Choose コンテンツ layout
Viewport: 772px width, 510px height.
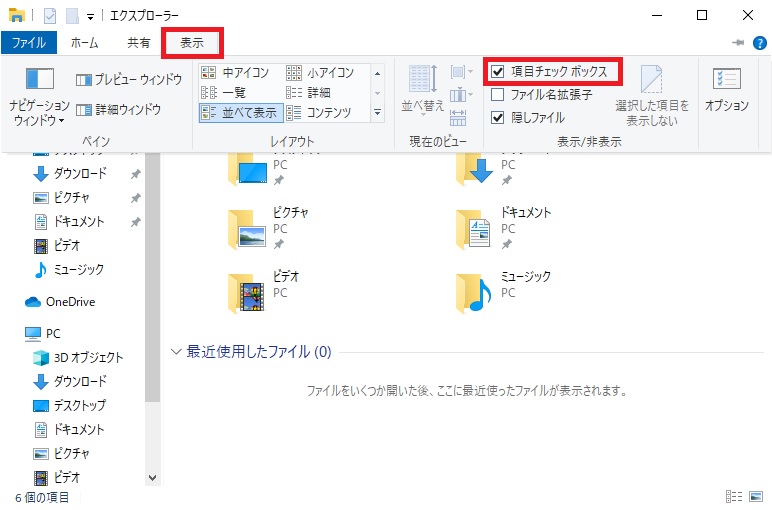coord(319,113)
